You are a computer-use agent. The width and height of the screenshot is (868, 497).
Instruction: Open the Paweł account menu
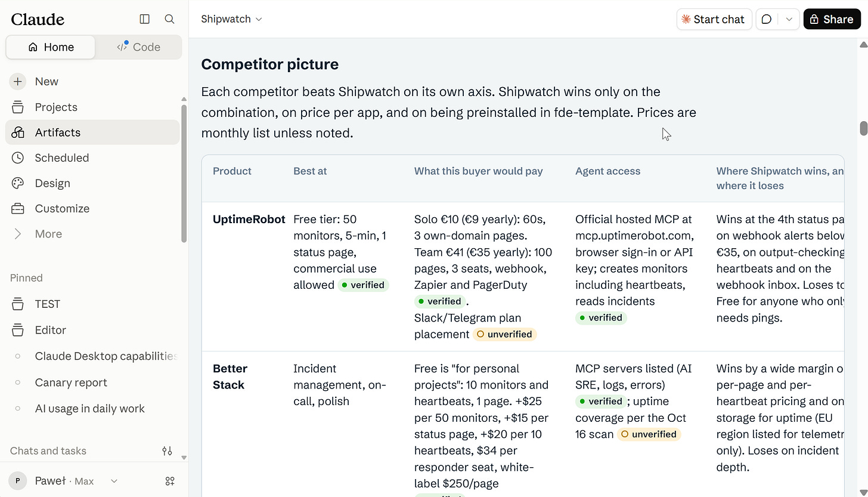[x=63, y=481]
